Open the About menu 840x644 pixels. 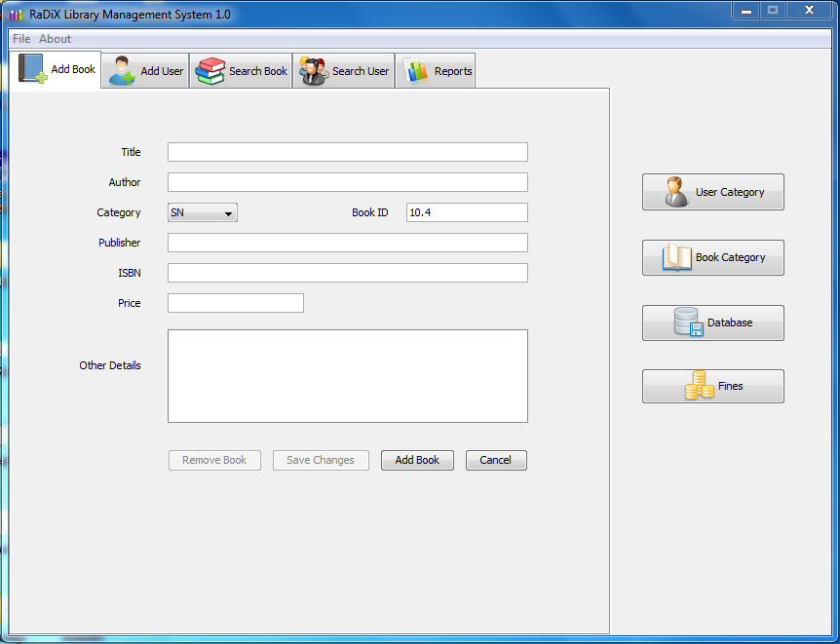[55, 38]
